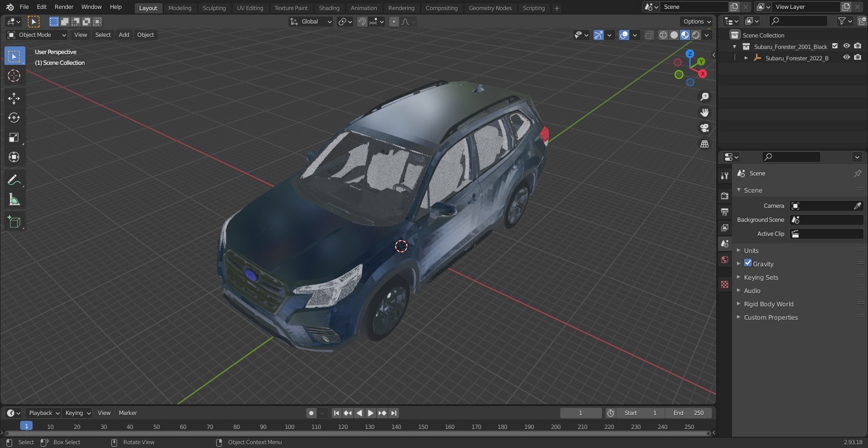Hide Subaru_Forester_2022_B object in viewport

846,58
